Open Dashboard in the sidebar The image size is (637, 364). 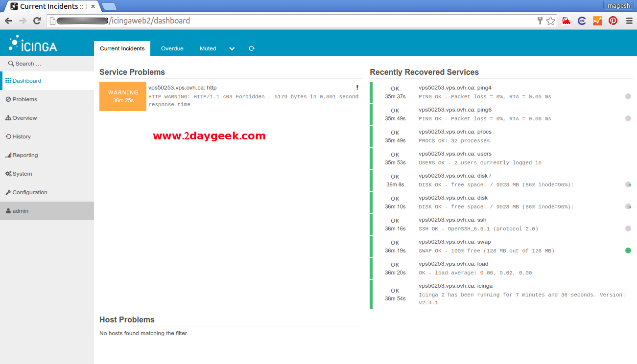[47, 81]
